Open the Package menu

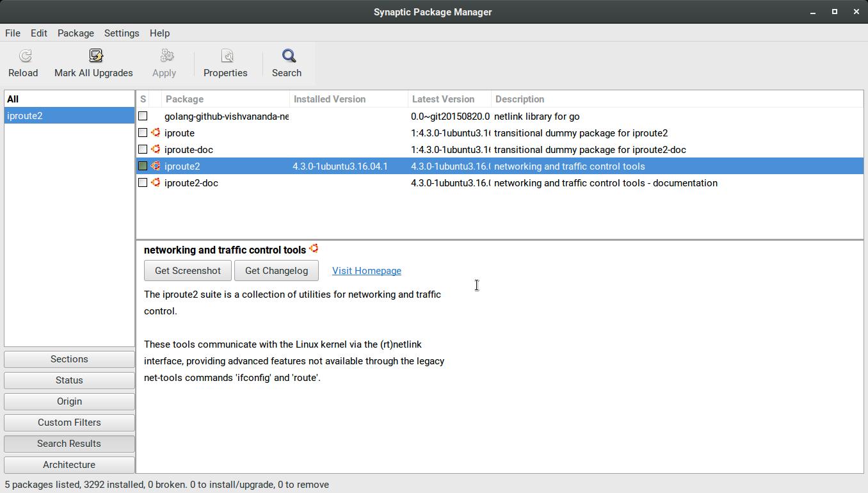[x=76, y=33]
